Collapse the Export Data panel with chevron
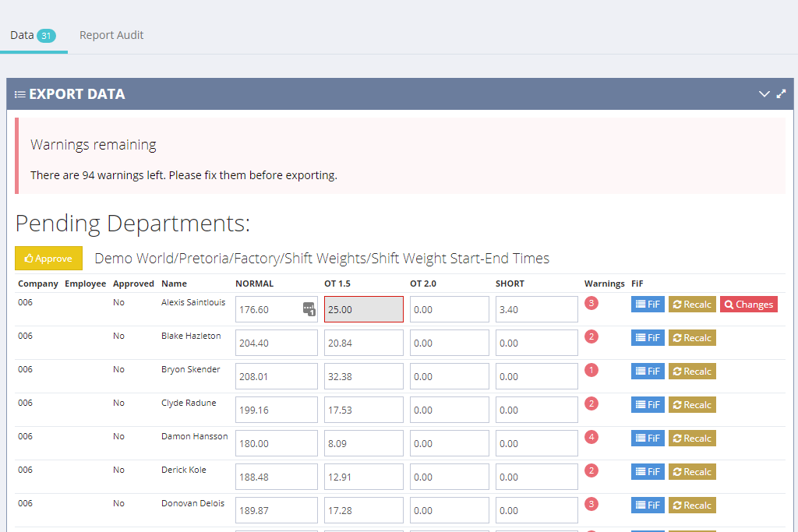Screen dimensions: 798x532 tap(764, 93)
